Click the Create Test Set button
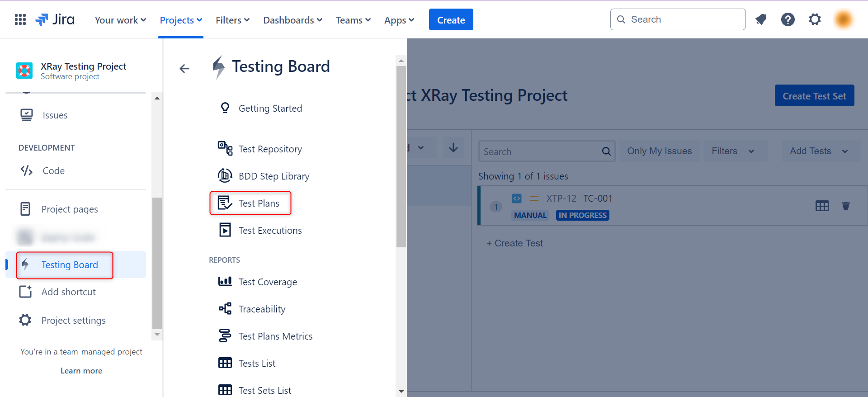 (814, 96)
